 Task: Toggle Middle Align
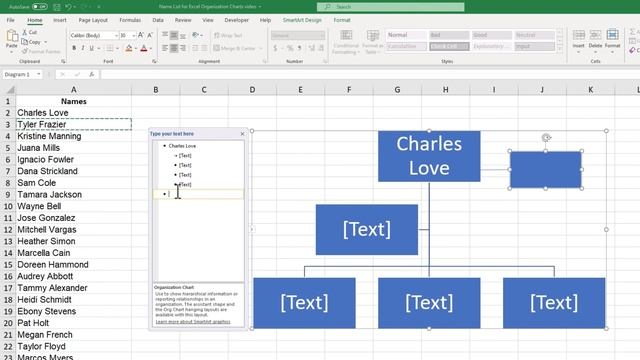(x=174, y=36)
